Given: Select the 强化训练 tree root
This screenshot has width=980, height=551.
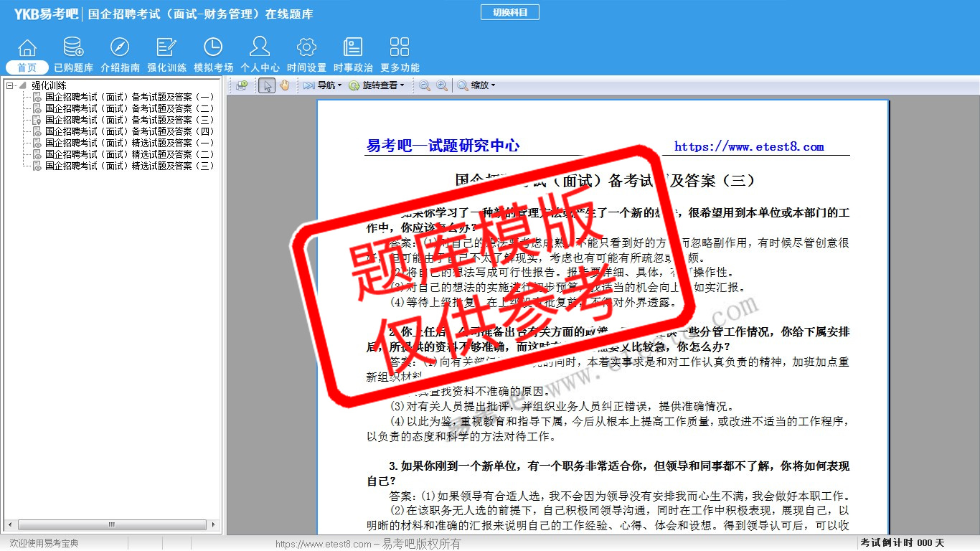Looking at the screenshot, I should point(49,85).
